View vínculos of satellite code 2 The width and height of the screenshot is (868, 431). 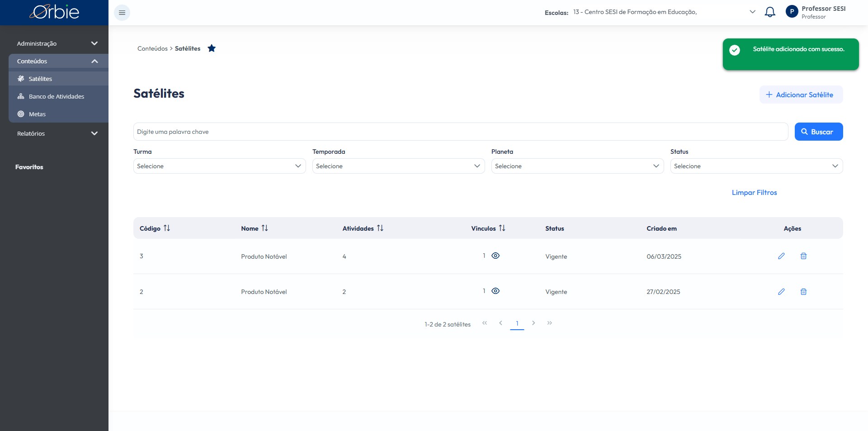point(495,291)
